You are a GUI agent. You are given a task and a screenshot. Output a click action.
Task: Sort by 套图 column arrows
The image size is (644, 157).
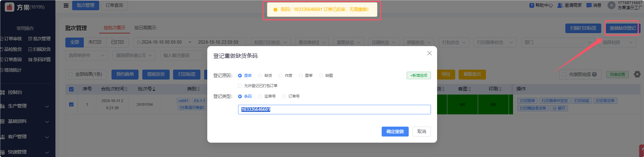(470, 89)
